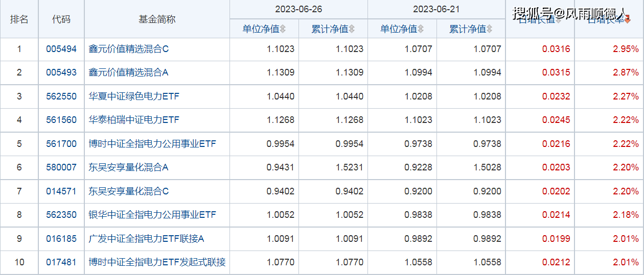Click the 2023-06-26 date header
This screenshot has width=644, height=275.
tap(299, 9)
